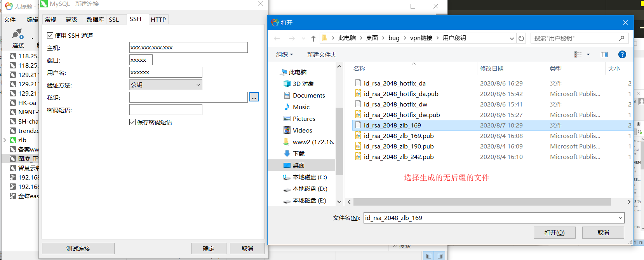Screen dimensions: 644x260
Task: Switch to the SSL tab
Action: 114,19
